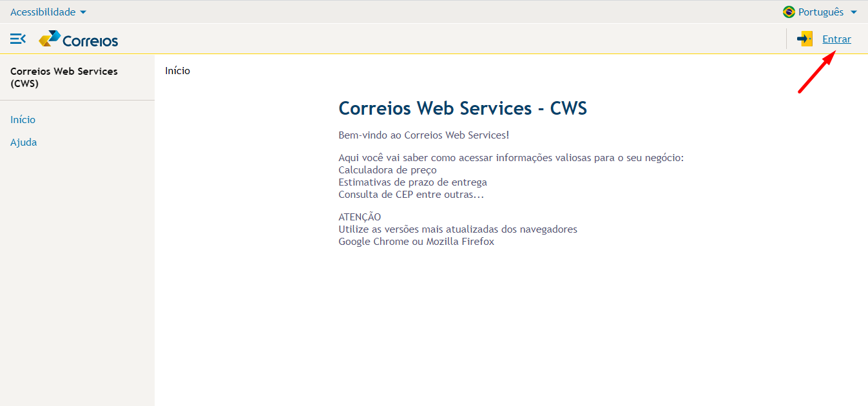Click the Entrar link

[x=836, y=39]
